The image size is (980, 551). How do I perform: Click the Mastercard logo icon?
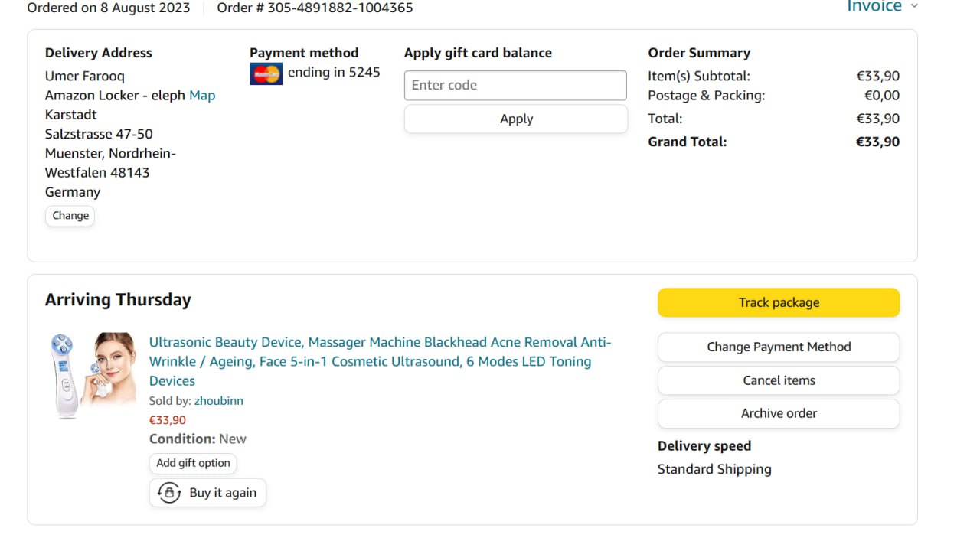coord(266,74)
